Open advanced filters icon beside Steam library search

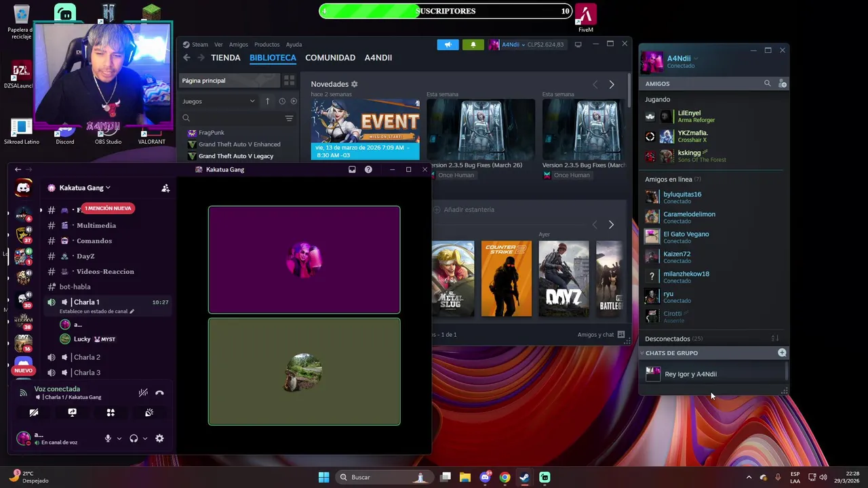point(289,118)
